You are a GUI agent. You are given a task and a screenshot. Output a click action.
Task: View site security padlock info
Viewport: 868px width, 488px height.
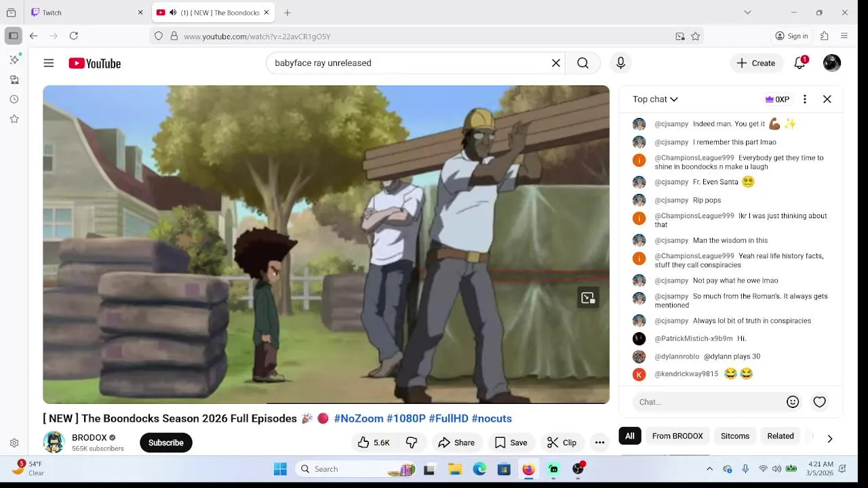(174, 36)
